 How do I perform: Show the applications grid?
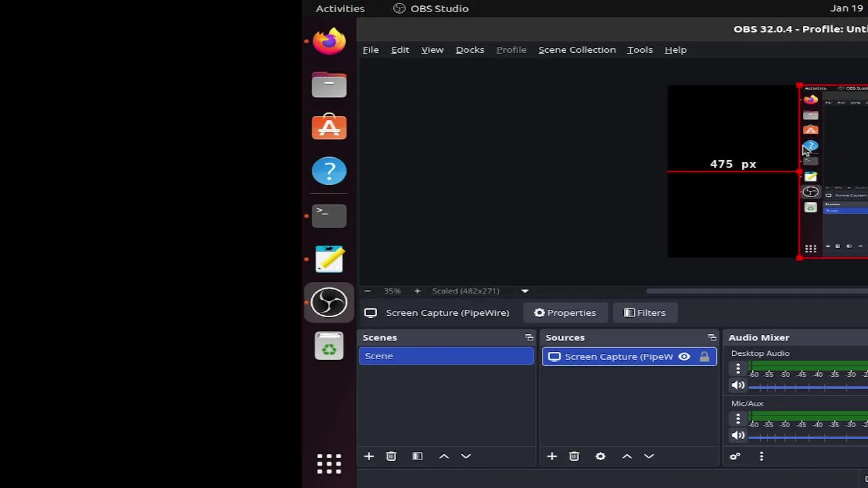click(329, 464)
